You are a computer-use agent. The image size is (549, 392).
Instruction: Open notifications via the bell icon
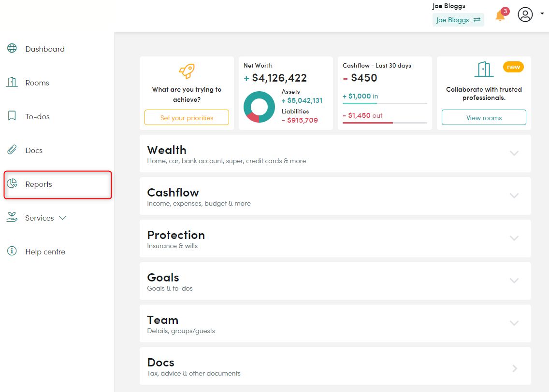pos(500,15)
